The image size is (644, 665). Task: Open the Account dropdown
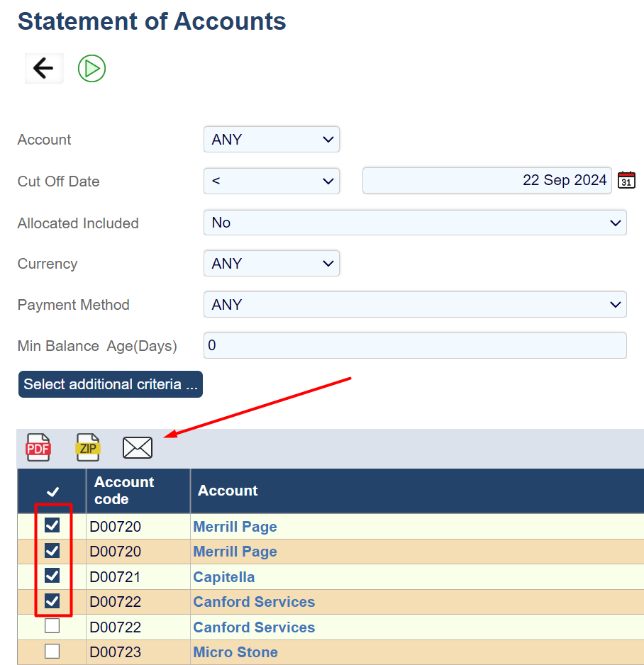click(x=272, y=140)
